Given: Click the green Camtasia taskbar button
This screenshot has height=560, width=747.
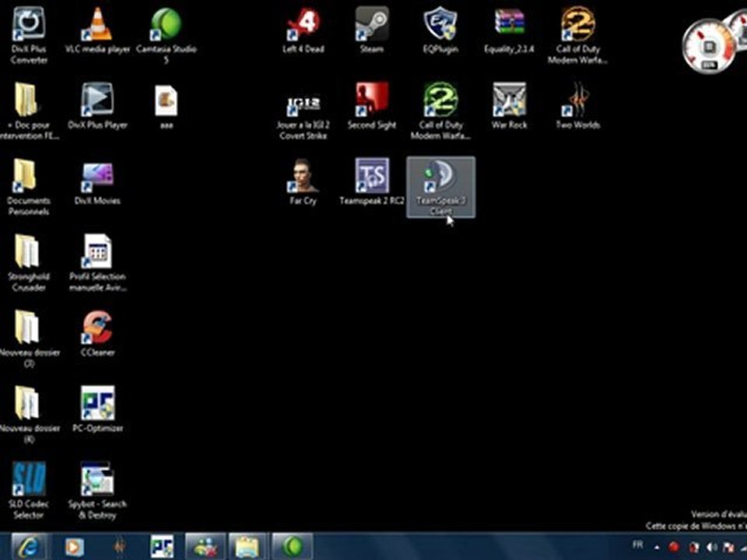Looking at the screenshot, I should [292, 546].
